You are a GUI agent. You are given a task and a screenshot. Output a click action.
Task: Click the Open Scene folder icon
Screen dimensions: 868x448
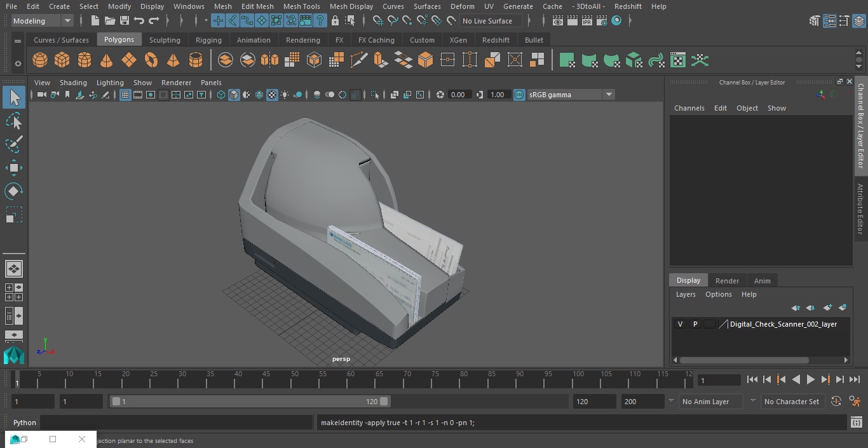pos(110,21)
